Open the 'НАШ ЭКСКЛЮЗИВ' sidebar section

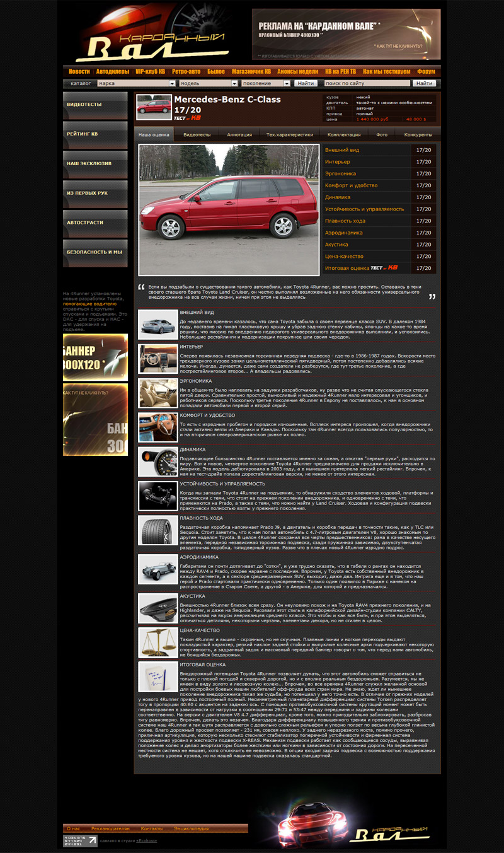point(95,165)
